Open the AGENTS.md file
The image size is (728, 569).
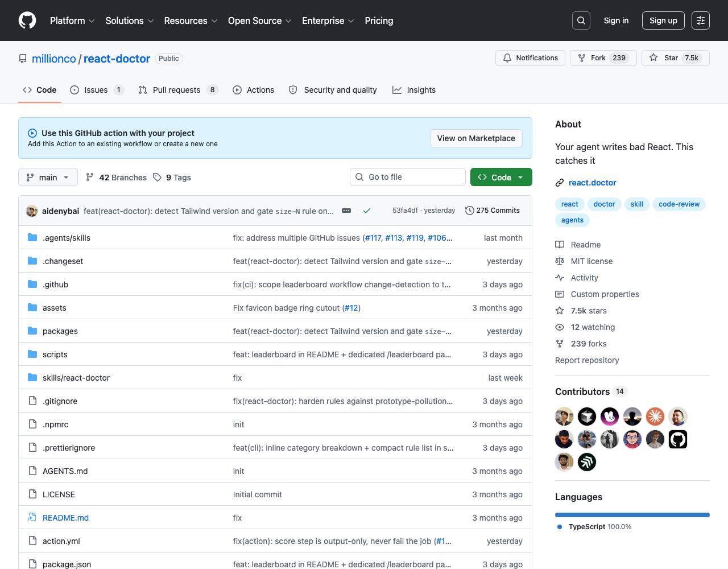coord(65,471)
